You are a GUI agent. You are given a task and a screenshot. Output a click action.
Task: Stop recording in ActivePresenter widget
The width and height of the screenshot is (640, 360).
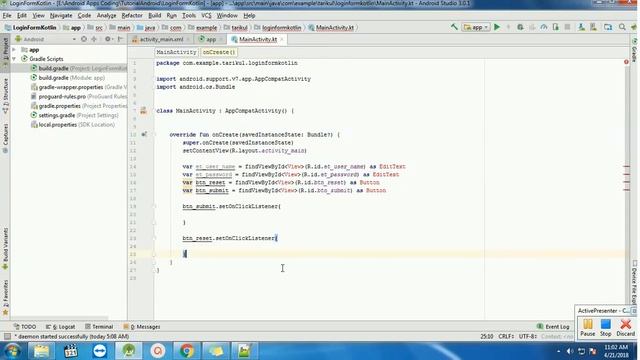tap(606, 328)
